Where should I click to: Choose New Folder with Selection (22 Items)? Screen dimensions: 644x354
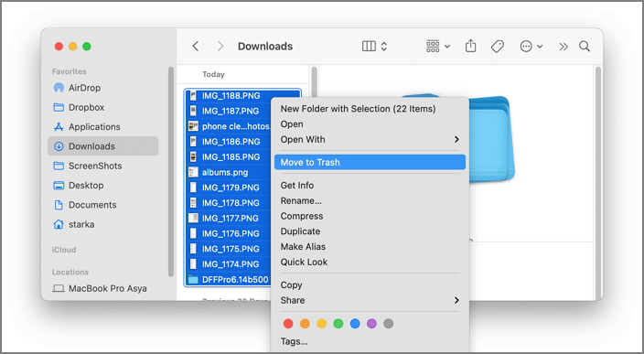point(370,109)
